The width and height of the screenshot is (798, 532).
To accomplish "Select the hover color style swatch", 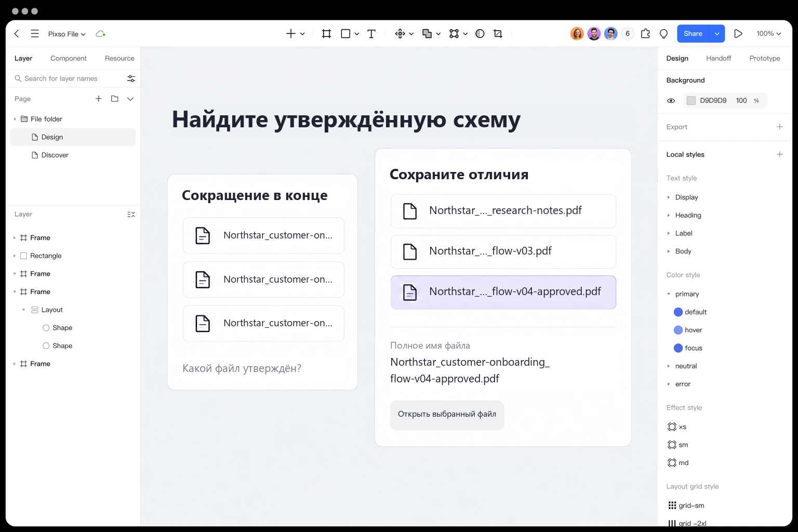I will coord(678,330).
